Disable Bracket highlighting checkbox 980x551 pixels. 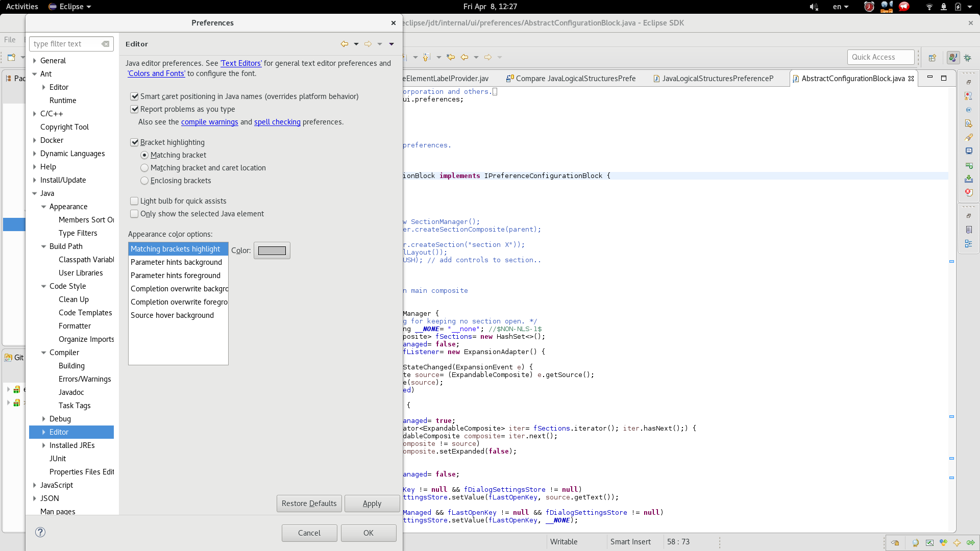(x=135, y=142)
